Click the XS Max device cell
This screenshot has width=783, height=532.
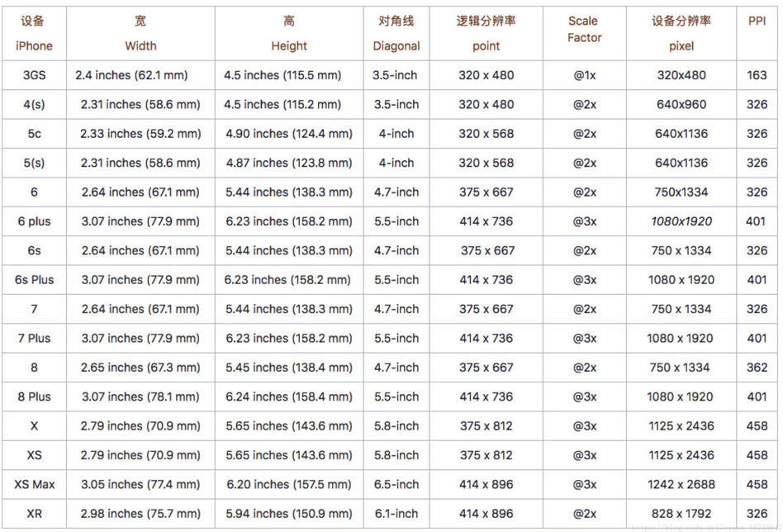click(x=34, y=485)
